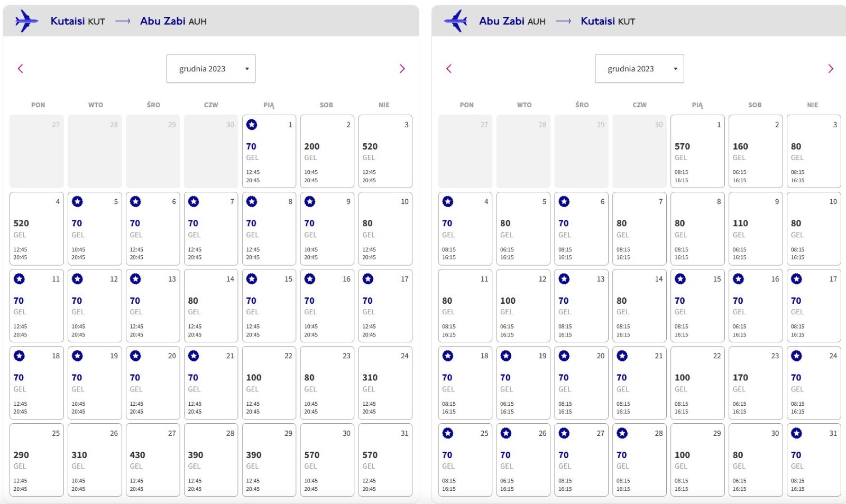Select return December 12 flight at 100 GEL

click(x=523, y=306)
